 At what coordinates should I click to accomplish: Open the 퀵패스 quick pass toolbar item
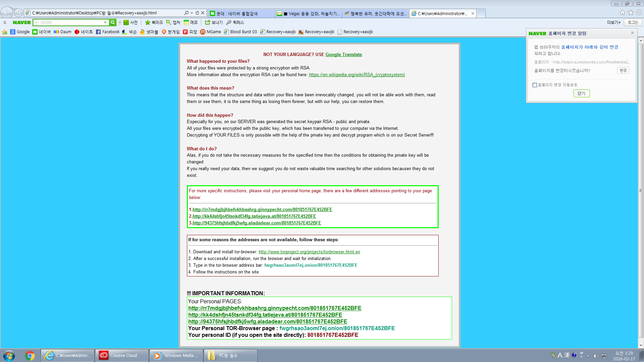pos(235,22)
